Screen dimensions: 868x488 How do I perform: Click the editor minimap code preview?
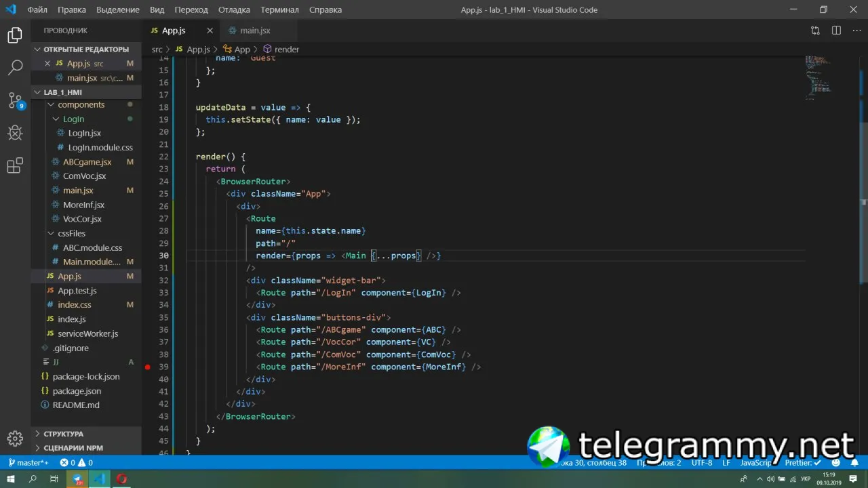click(x=818, y=78)
